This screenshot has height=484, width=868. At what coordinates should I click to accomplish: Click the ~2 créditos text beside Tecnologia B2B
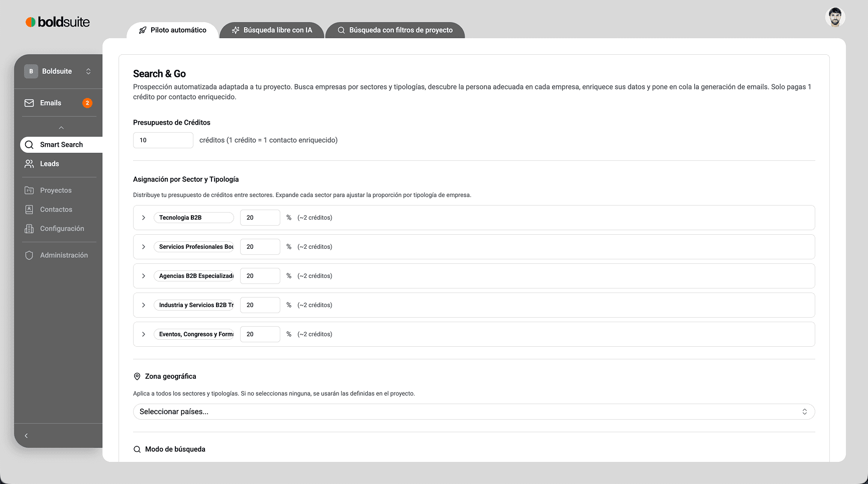[315, 218]
